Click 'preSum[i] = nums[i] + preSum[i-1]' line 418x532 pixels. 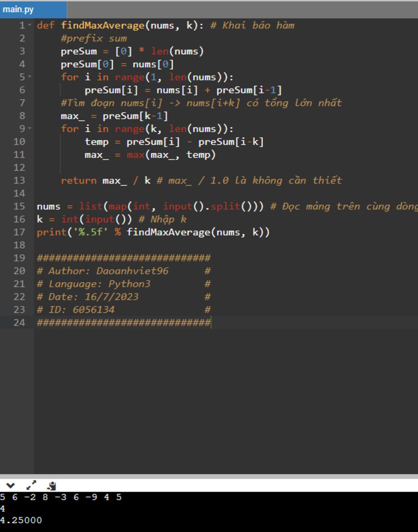pos(183,90)
